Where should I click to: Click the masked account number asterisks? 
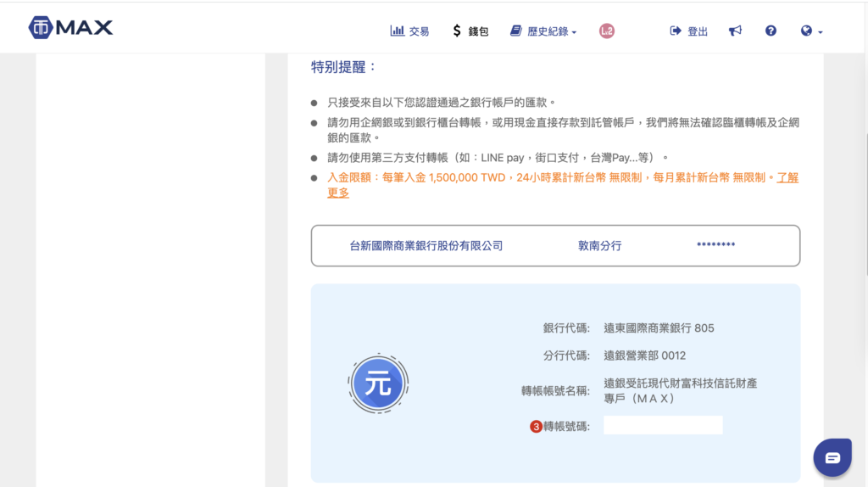tap(715, 246)
